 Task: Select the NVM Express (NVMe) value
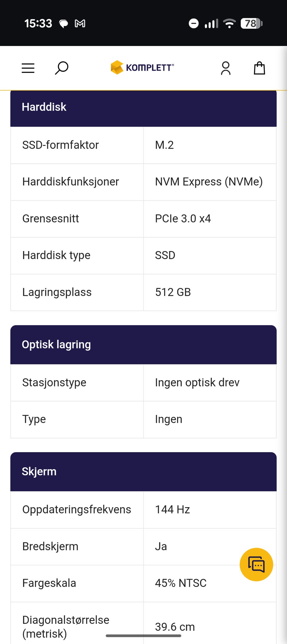(x=209, y=182)
